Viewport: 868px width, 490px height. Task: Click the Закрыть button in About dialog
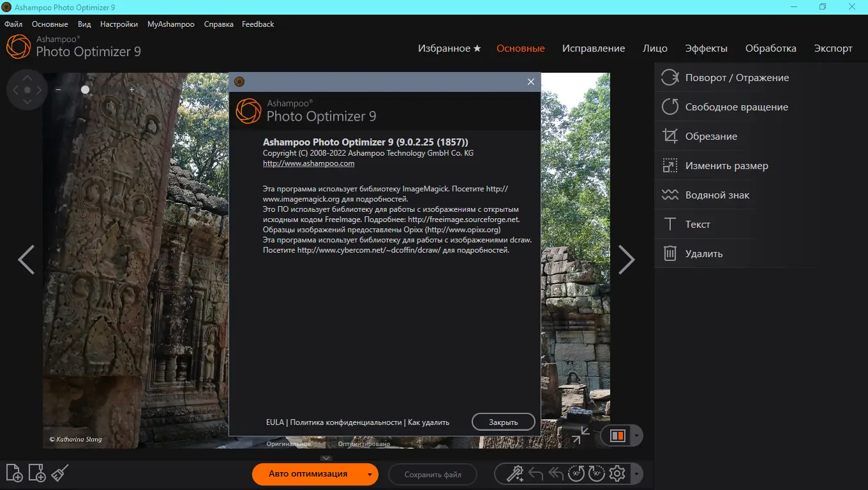(x=504, y=422)
